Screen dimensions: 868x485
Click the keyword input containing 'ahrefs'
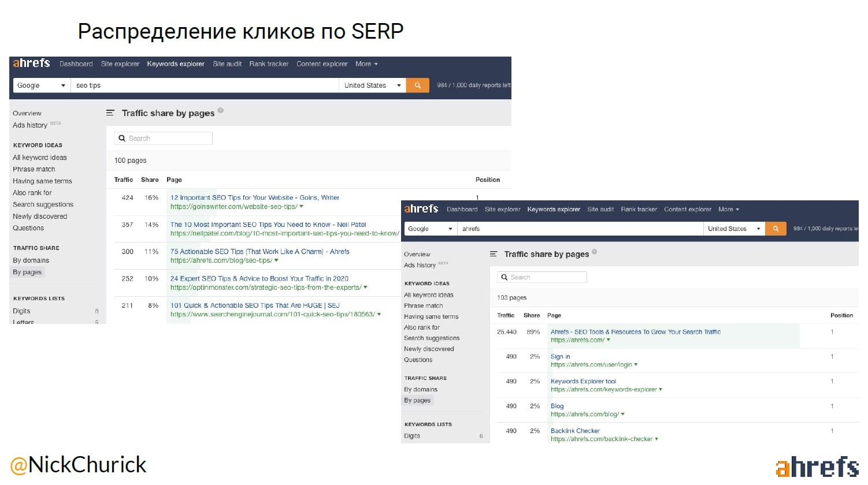click(x=578, y=229)
